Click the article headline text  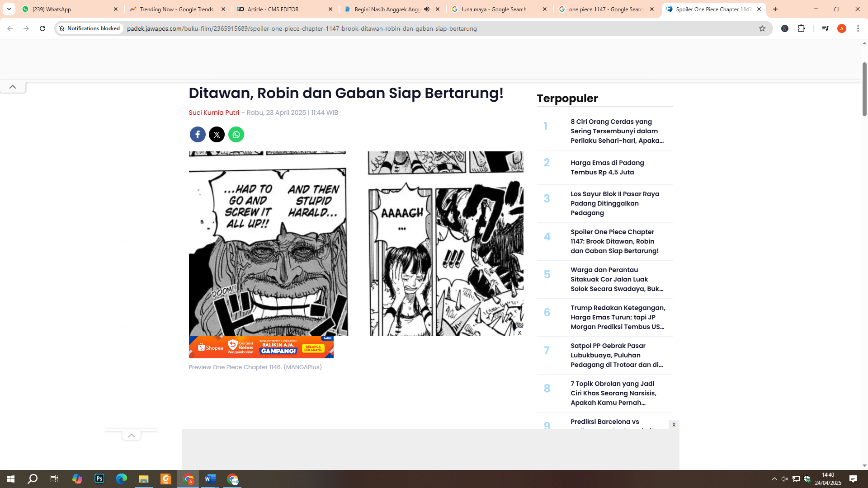click(346, 93)
